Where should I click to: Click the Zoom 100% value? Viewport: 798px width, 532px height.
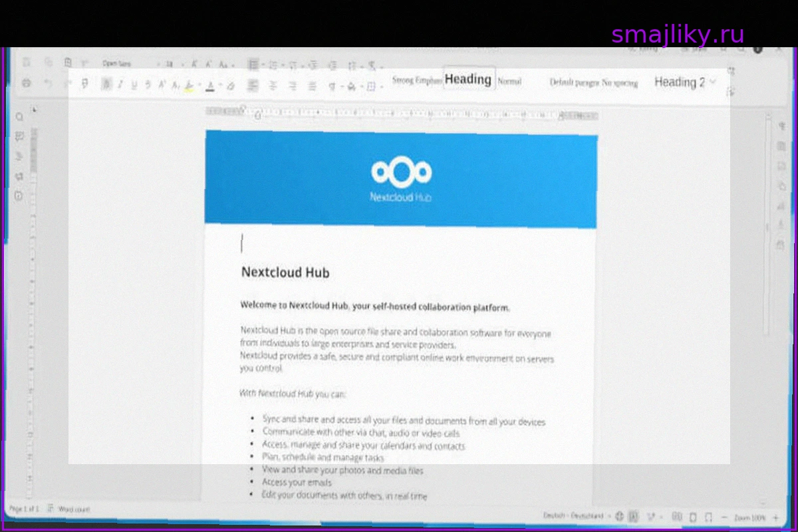coord(749,517)
